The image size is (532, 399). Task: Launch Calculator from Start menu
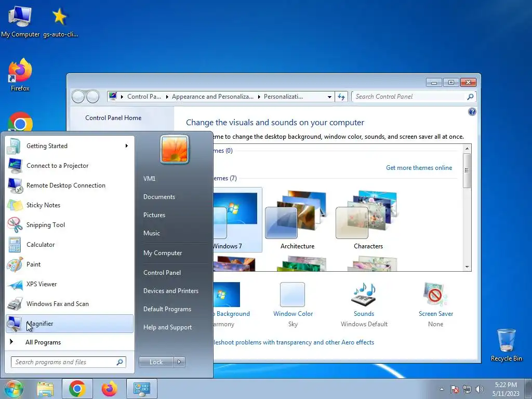69,245
